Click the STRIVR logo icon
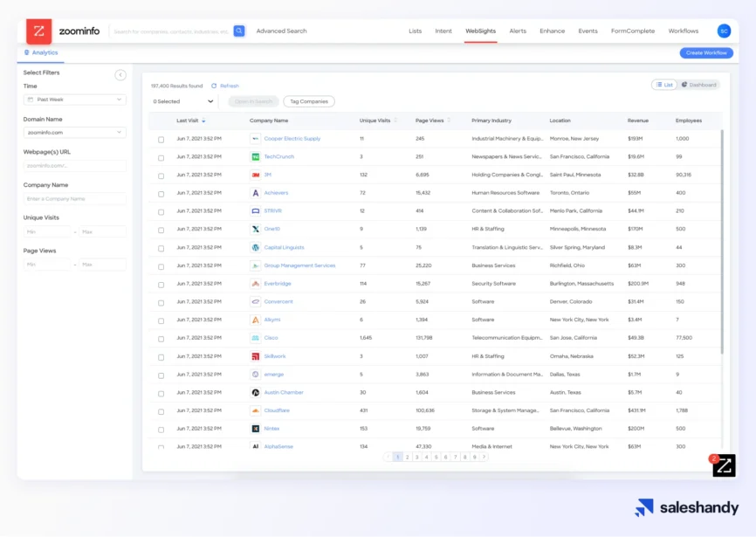The width and height of the screenshot is (756, 537). click(256, 211)
